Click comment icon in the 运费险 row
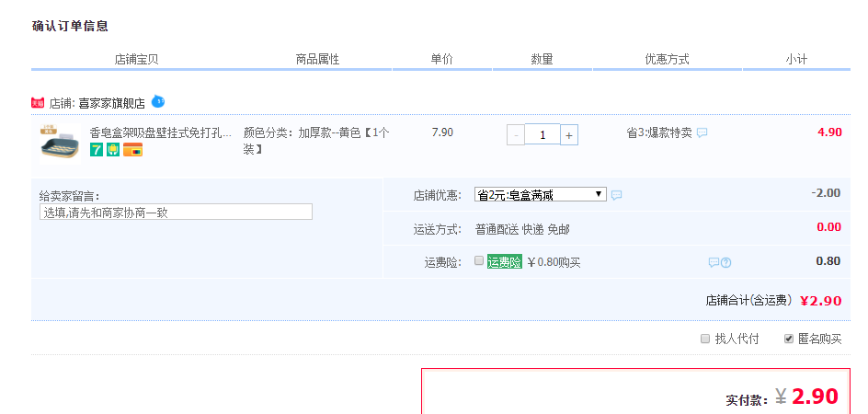The height and width of the screenshot is (414, 868). tap(714, 262)
